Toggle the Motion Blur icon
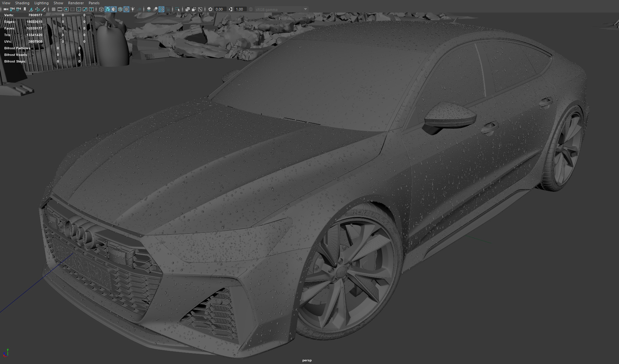This screenshot has width=619, height=364. (x=155, y=9)
